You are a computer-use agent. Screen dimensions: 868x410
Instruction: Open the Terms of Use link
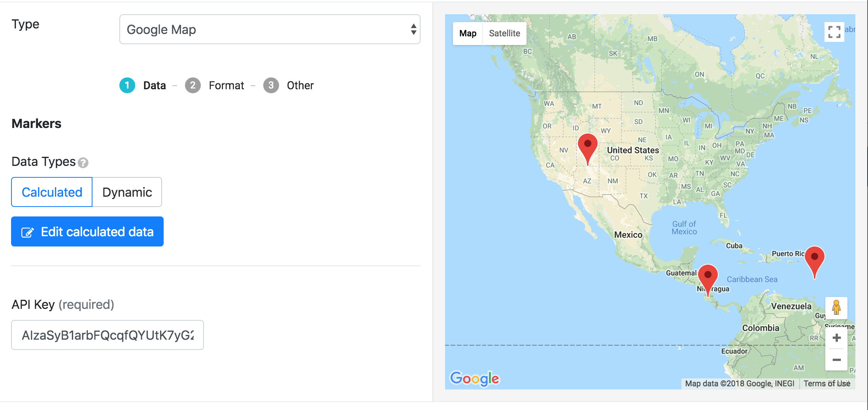pyautogui.click(x=826, y=384)
